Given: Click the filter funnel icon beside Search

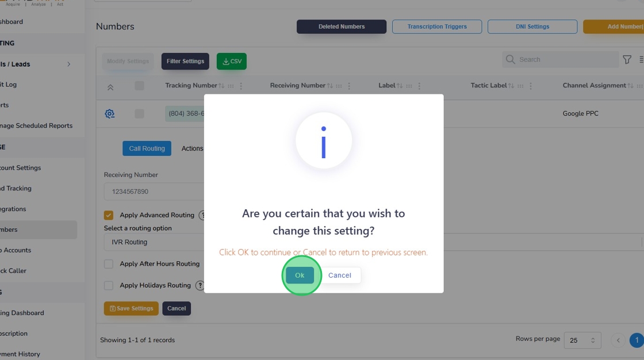Looking at the screenshot, I should click(627, 59).
